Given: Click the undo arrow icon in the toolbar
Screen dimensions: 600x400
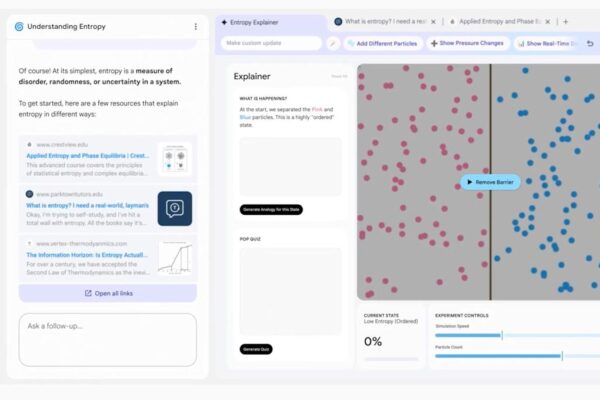Looking at the screenshot, I should click(589, 43).
